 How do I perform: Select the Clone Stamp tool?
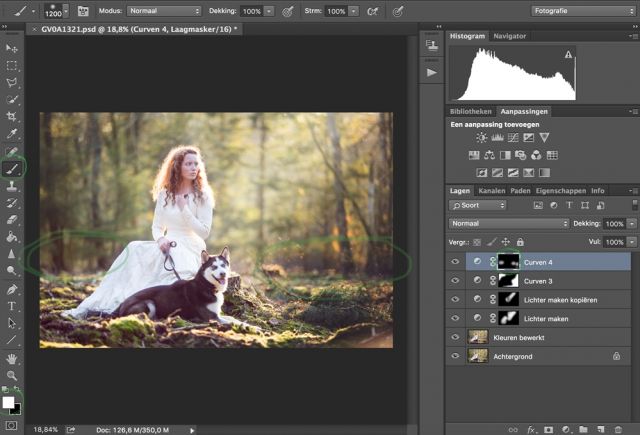(11, 186)
